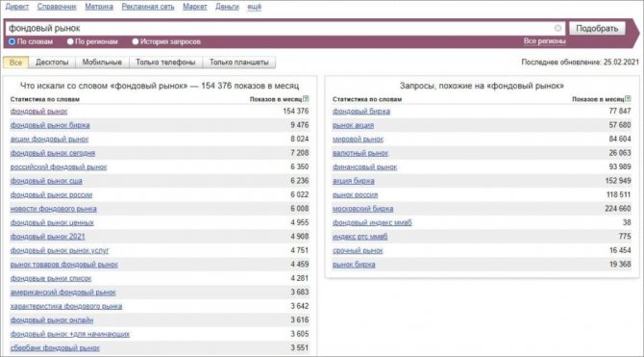The height and width of the screenshot is (357, 644).
Task: Open Маркет in the top navigation
Action: click(195, 7)
